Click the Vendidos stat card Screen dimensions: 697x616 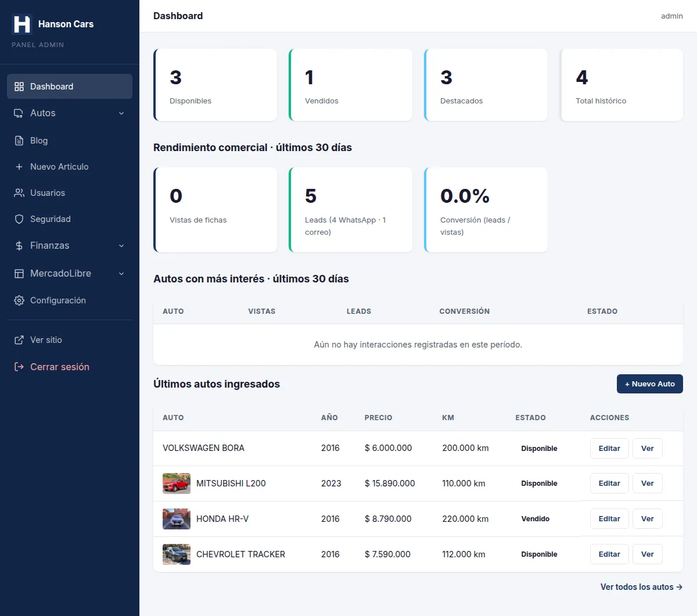coord(351,85)
